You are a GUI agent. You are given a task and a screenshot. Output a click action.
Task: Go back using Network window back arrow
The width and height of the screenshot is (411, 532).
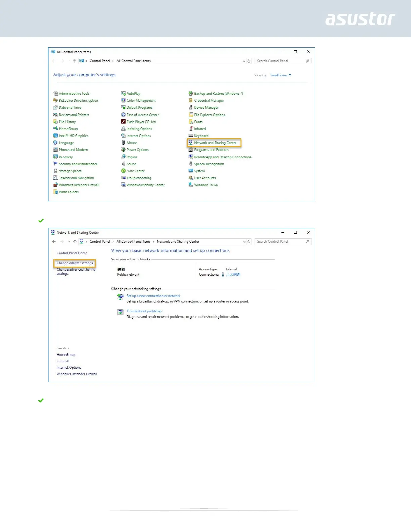[54, 242]
